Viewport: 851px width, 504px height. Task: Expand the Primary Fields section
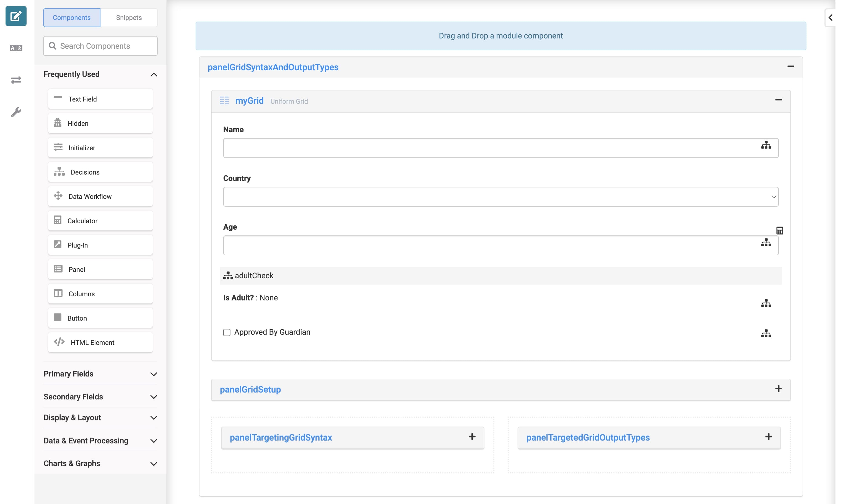[x=154, y=374]
